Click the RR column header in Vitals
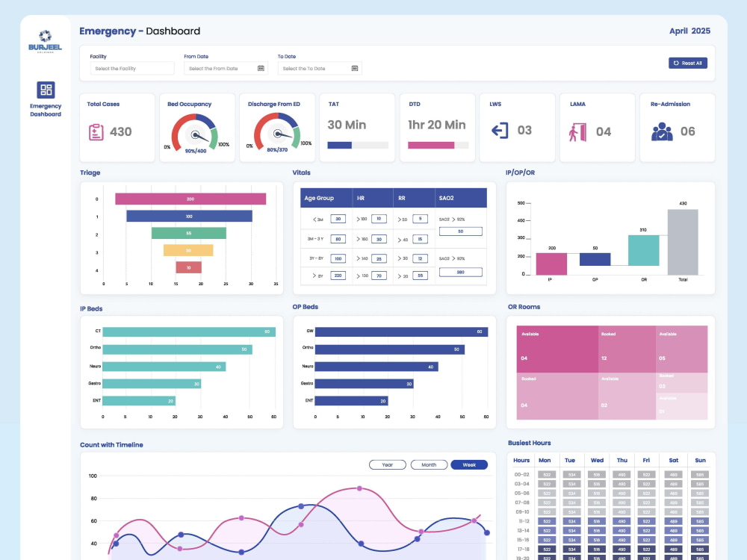 tap(414, 198)
